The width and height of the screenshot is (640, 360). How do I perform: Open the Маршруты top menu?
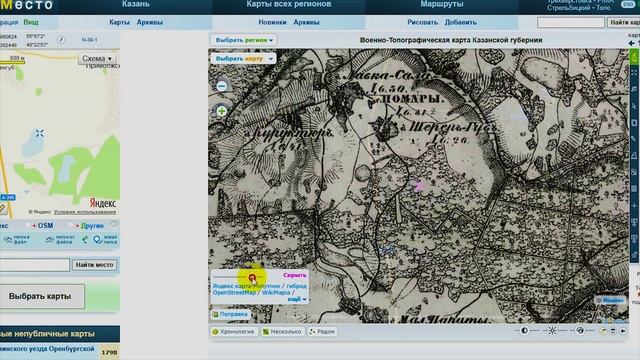[442, 4]
